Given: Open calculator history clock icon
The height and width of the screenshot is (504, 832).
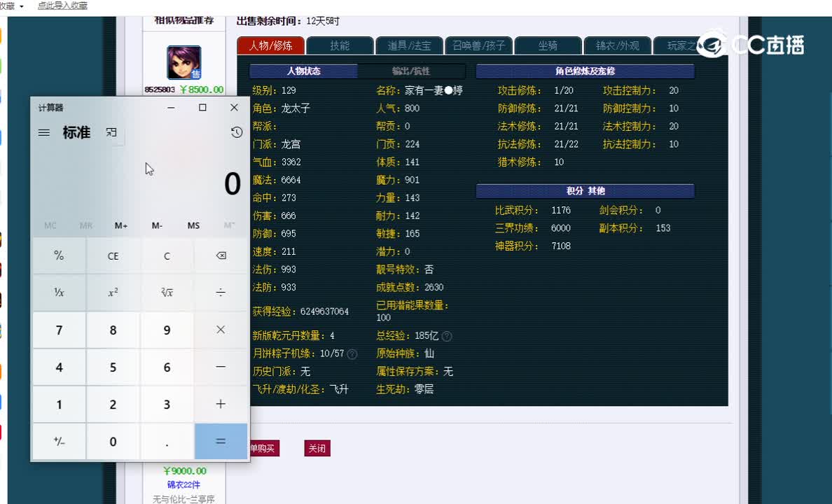Looking at the screenshot, I should pyautogui.click(x=237, y=132).
